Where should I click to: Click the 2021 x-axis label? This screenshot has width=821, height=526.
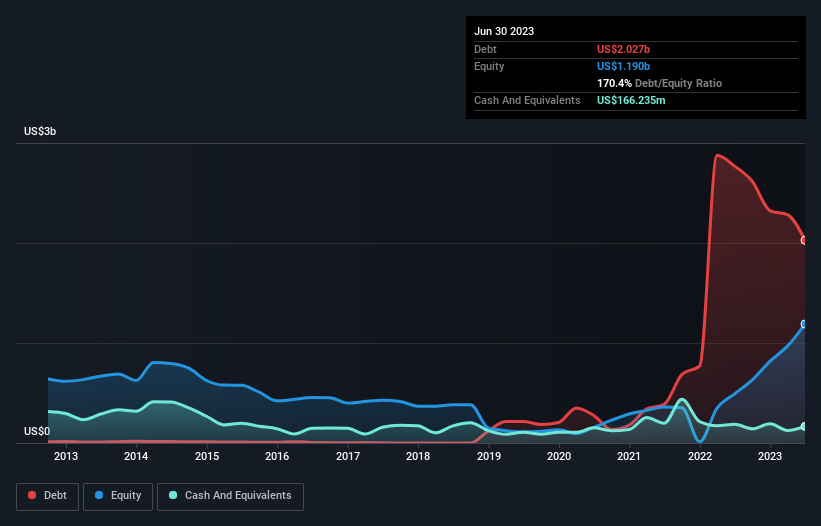pyautogui.click(x=629, y=456)
